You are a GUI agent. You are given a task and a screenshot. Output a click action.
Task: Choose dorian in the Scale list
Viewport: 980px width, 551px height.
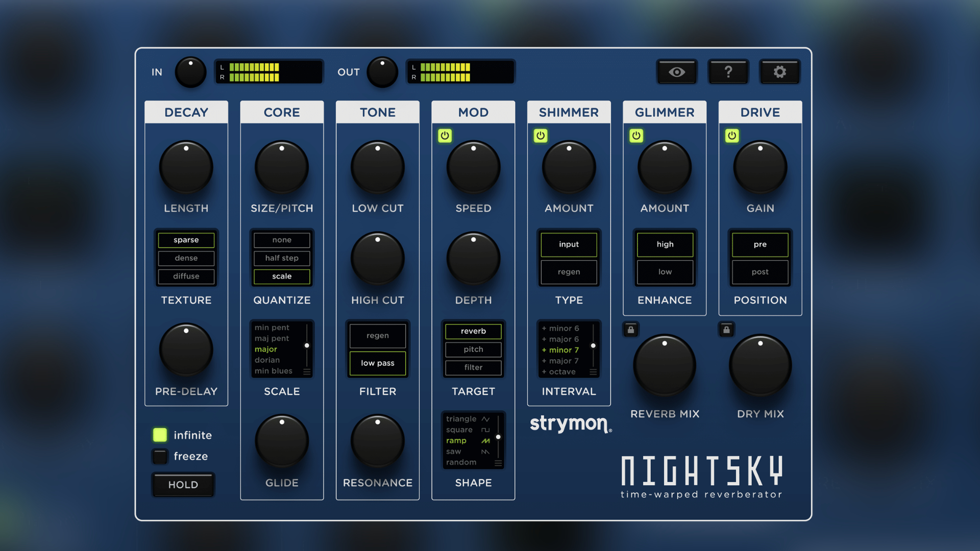pos(267,360)
